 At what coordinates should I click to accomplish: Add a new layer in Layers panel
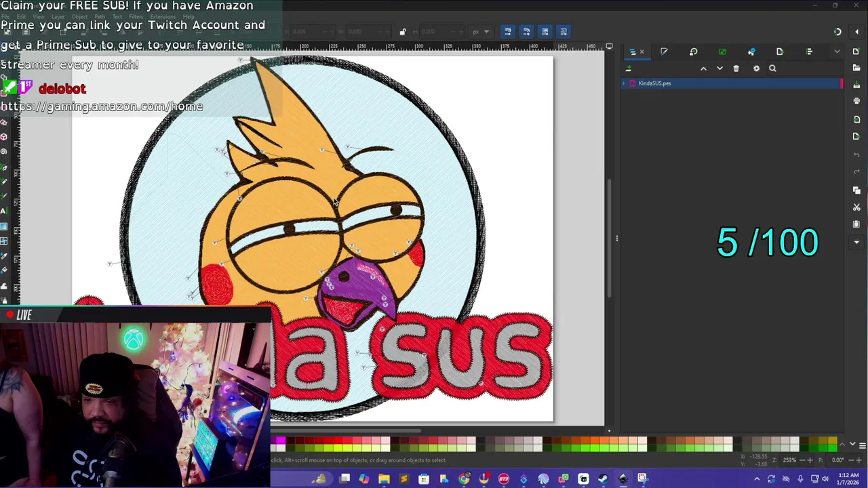pyautogui.click(x=629, y=68)
